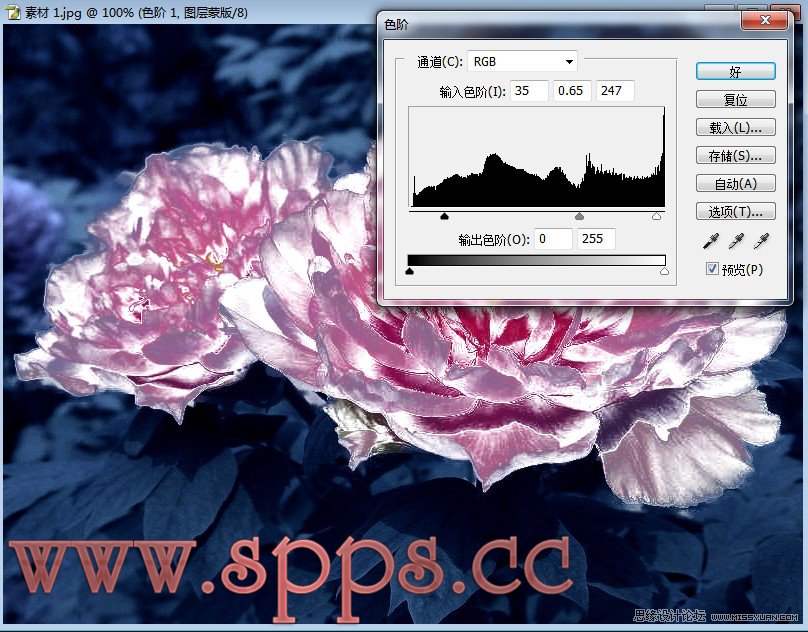Click the histogram display in Levels dialog
The width and height of the screenshot is (808, 632).
click(x=536, y=157)
